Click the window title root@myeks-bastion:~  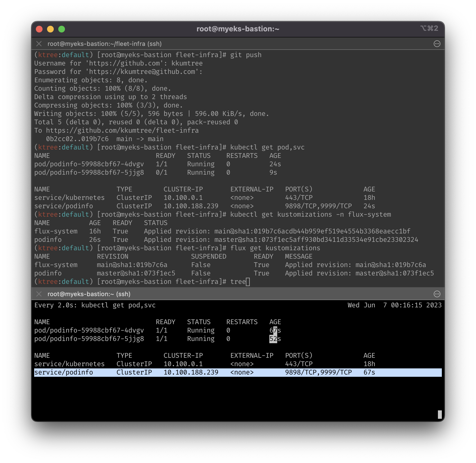click(x=238, y=29)
